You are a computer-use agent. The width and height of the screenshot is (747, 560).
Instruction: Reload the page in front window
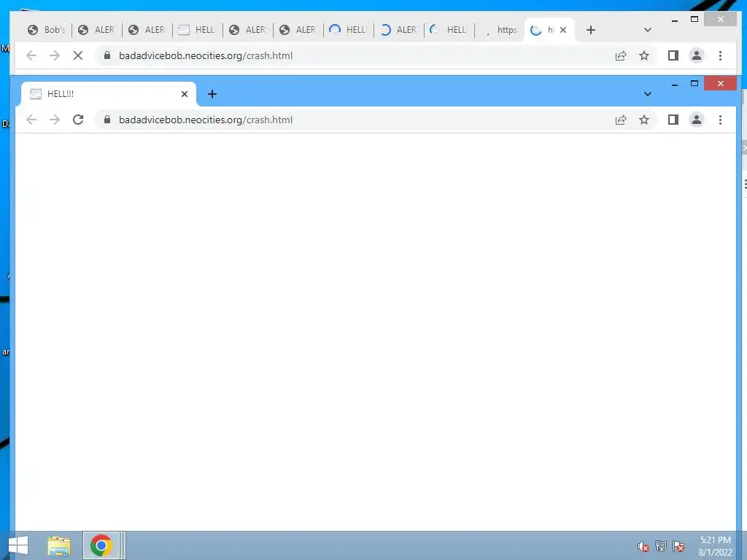point(78,120)
